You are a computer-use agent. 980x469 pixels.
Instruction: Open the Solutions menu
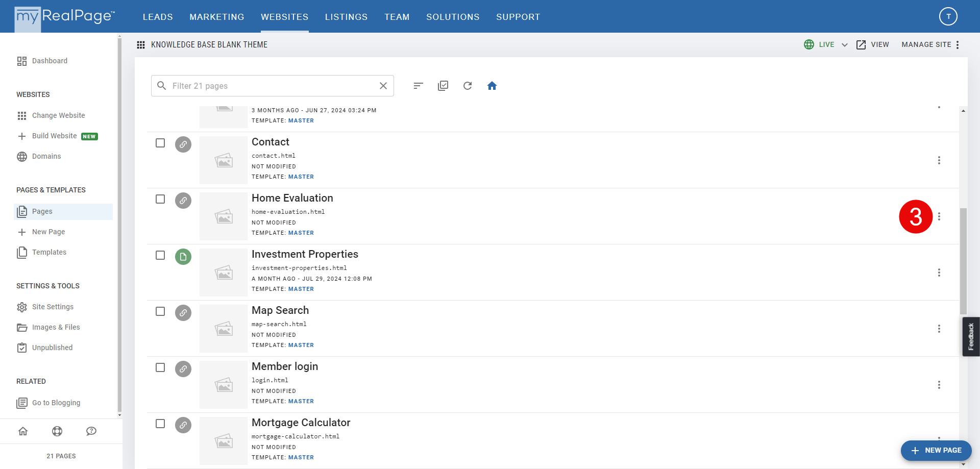[x=453, y=17]
